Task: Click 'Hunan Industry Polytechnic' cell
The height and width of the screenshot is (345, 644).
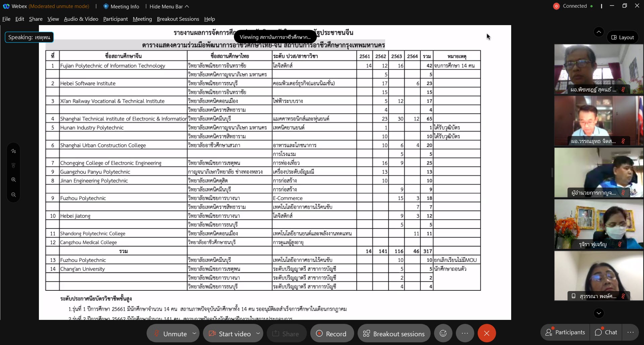Action: 123,128
